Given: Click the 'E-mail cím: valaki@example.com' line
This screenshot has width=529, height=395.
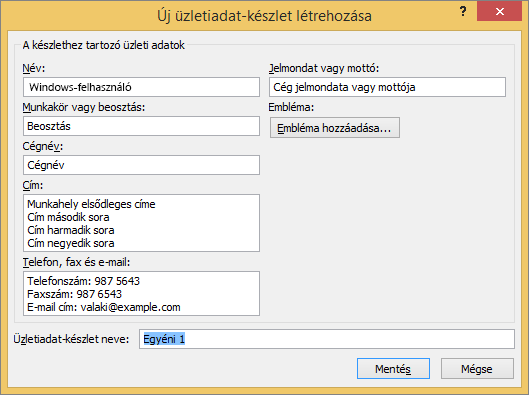Looking at the screenshot, I should (104, 307).
